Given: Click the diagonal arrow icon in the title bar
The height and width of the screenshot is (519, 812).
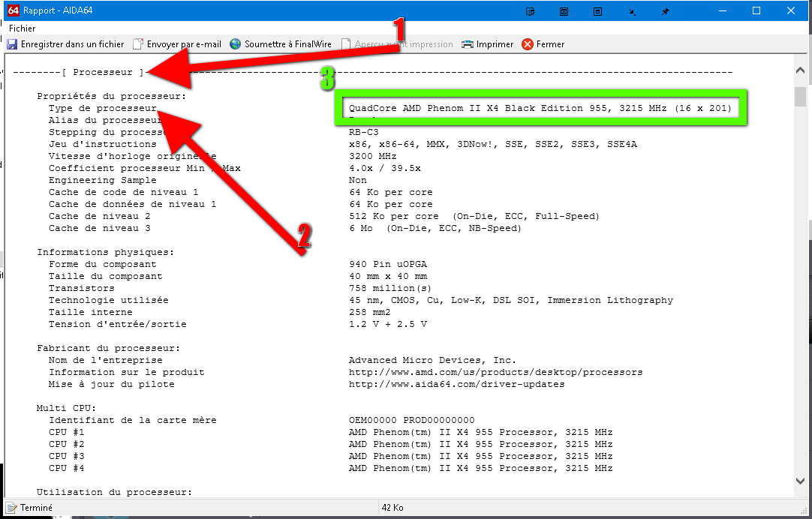Looking at the screenshot, I should point(632,10).
